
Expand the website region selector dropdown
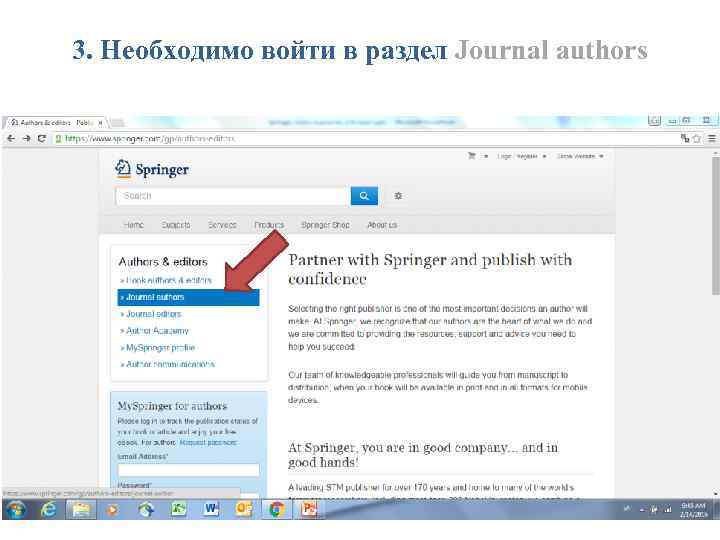coord(601,157)
